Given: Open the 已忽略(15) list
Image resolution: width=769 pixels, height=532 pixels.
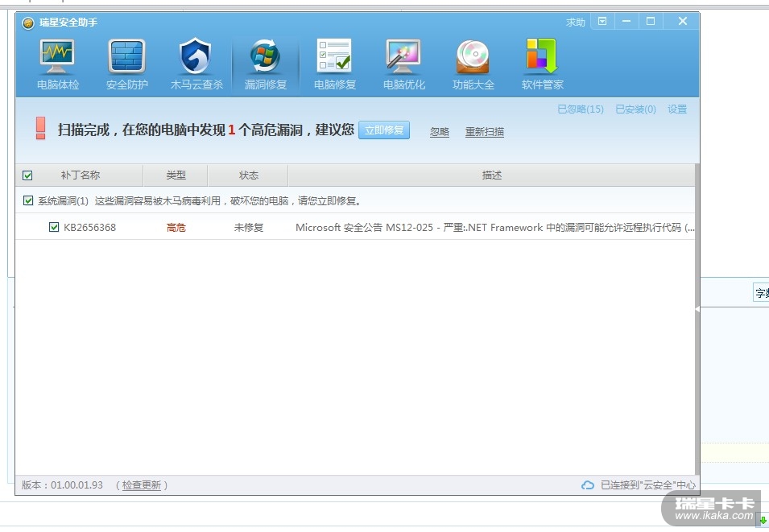Looking at the screenshot, I should [581, 109].
